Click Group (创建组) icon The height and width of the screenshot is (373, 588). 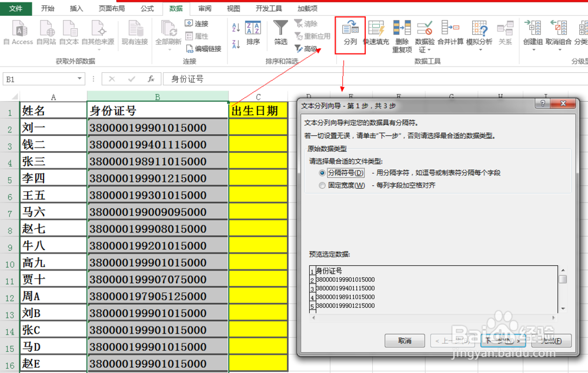click(533, 28)
